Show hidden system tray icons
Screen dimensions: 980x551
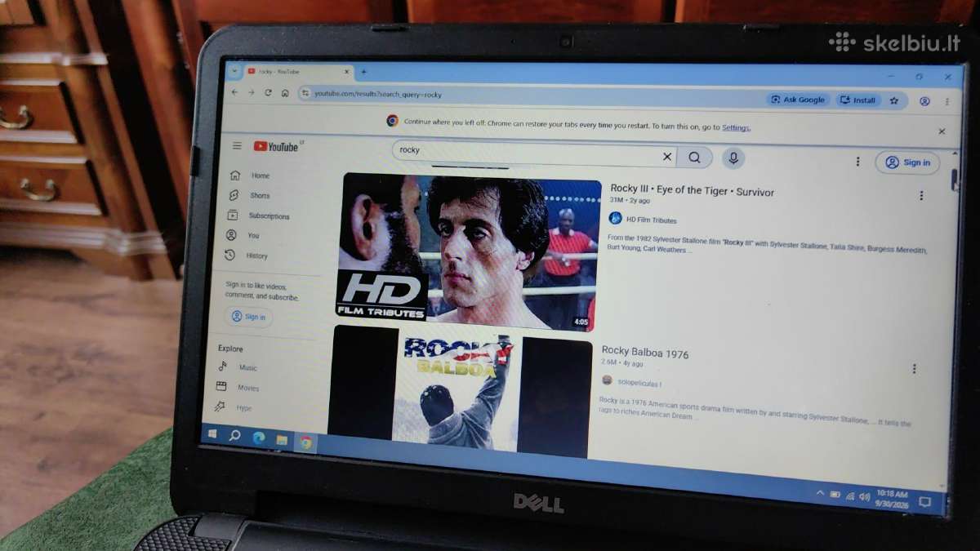coord(820,494)
